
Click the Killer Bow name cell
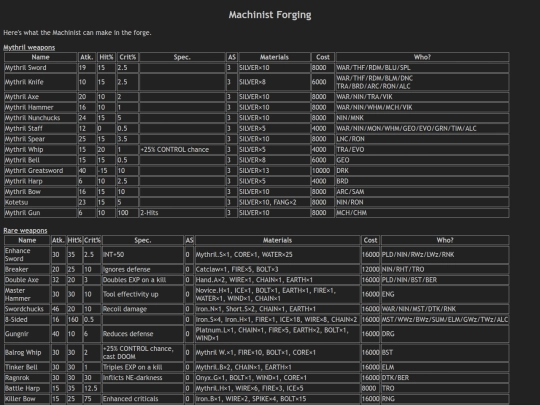click(x=27, y=399)
